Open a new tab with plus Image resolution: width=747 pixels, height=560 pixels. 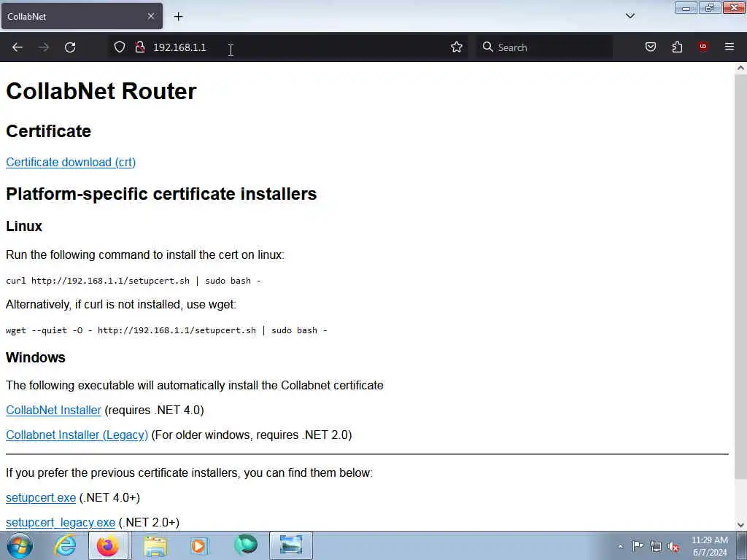[x=178, y=16]
